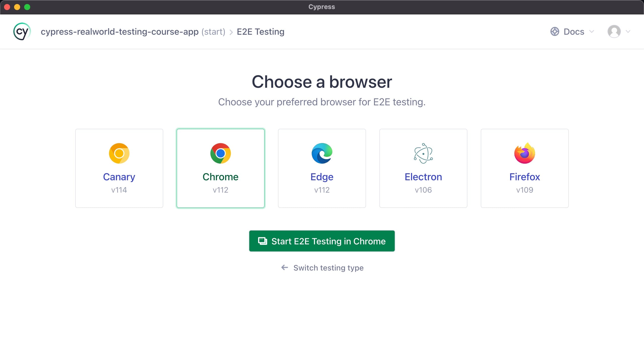
Task: Click the E2E Testing breadcrumb
Action: tap(260, 31)
